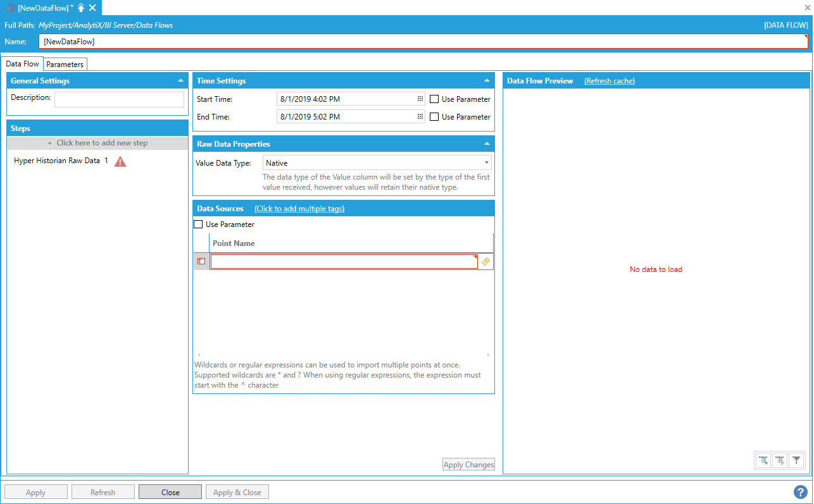Viewport: 814px width, 504px height.
Task: Click the remove column icon in preview
Action: coord(780,461)
